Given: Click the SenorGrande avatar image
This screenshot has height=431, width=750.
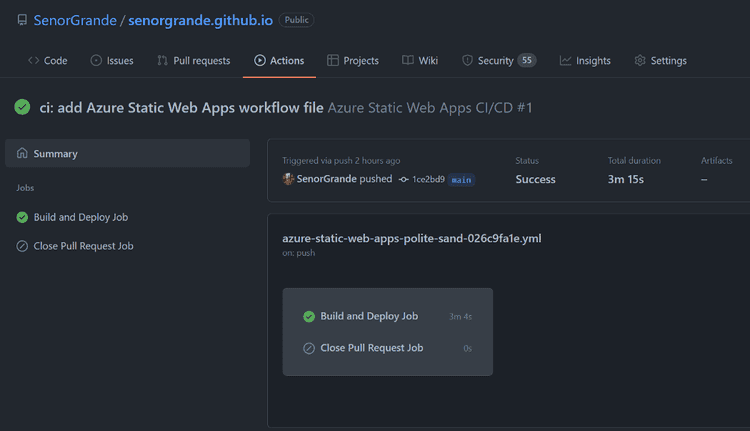Looking at the screenshot, I should [x=288, y=179].
